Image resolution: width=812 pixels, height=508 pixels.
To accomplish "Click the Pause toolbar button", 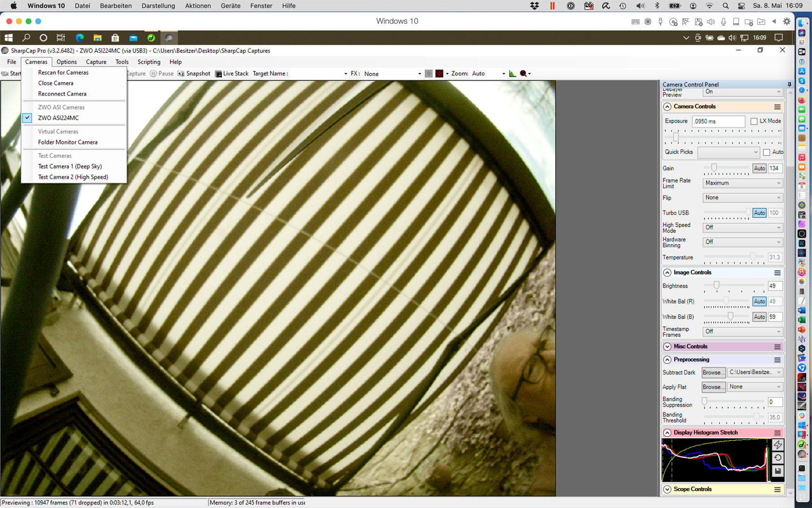I will point(161,74).
